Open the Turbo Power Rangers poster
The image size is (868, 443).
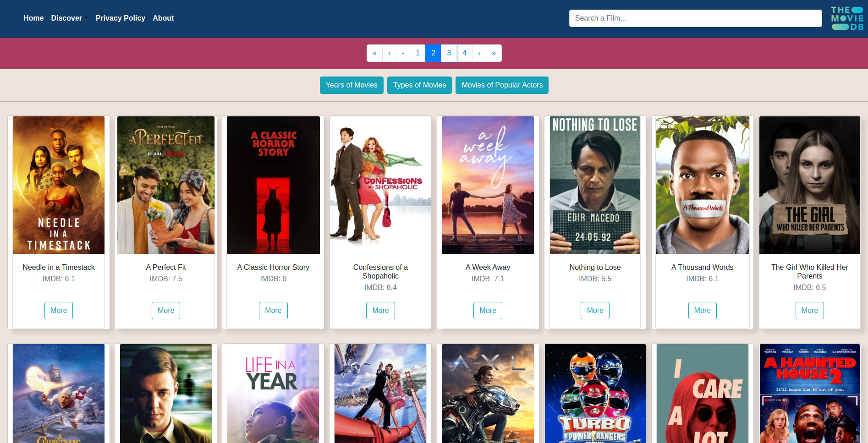click(x=595, y=394)
